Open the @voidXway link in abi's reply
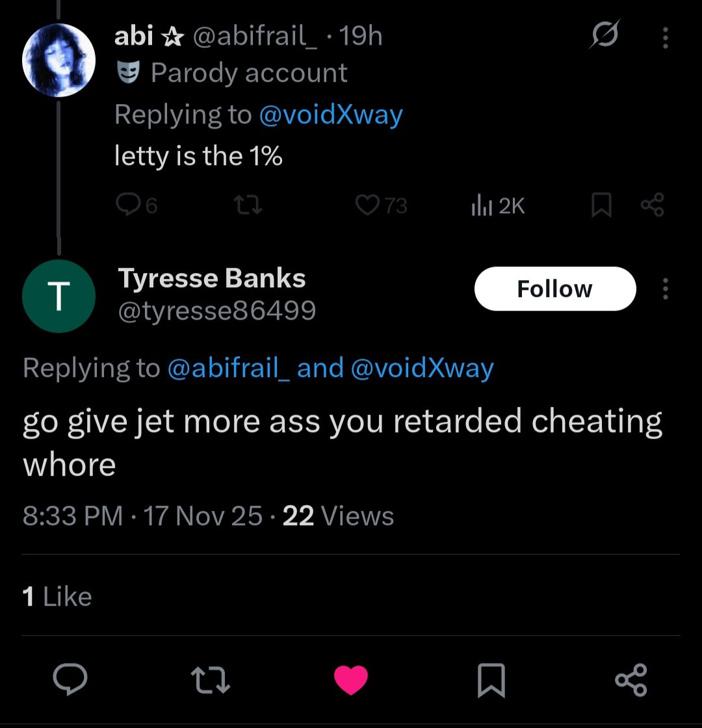The image size is (702, 728). coord(331,114)
